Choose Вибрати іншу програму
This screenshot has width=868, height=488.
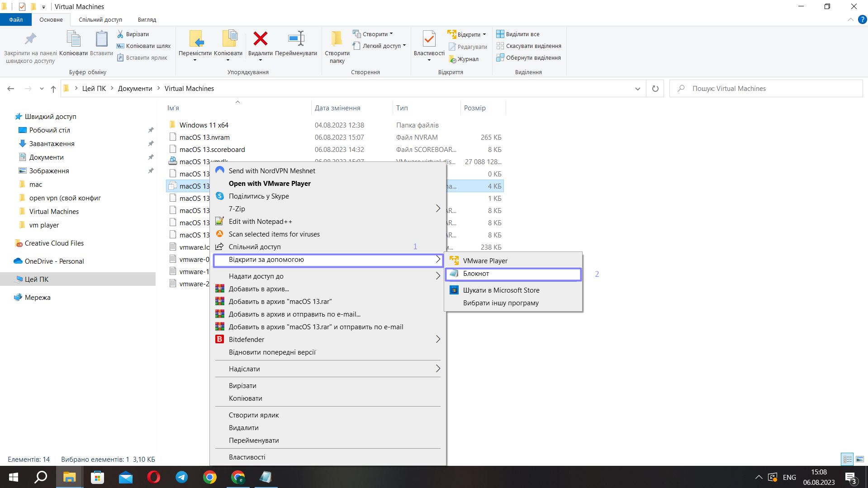pos(513,303)
